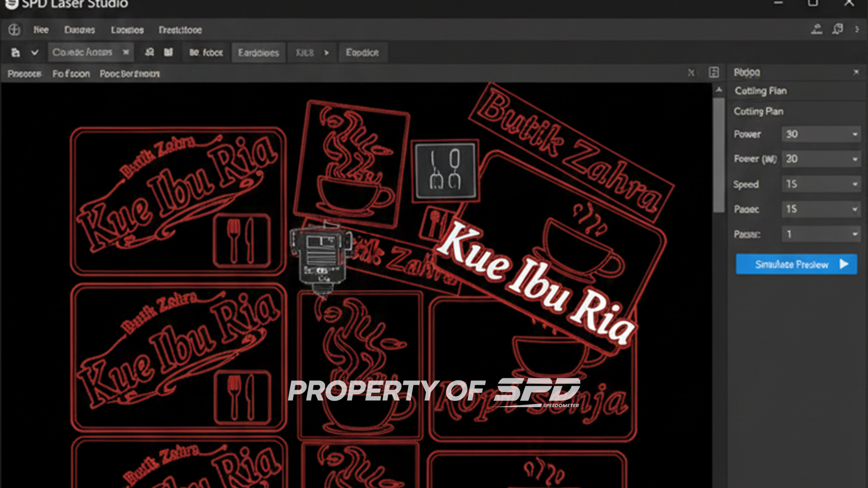Open the Speed dropdown showing 15
Image resolution: width=868 pixels, height=488 pixels.
[x=821, y=184]
